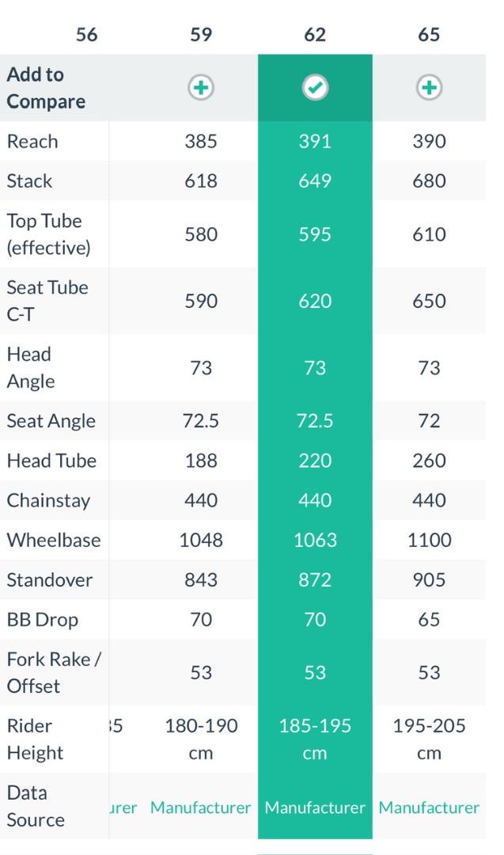Click the 391 reach value in size 62
Viewport: 504px width, 855px height.
[315, 142]
